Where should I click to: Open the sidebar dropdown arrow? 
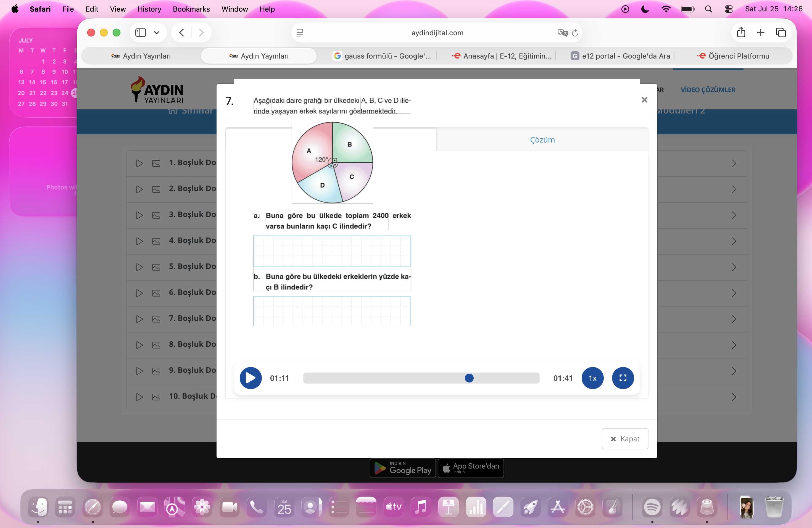coord(157,33)
